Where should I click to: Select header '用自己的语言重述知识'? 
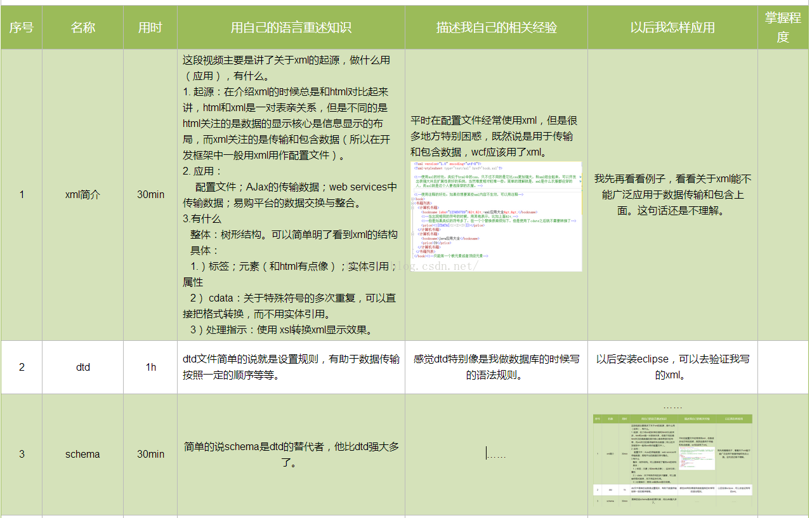tap(291, 28)
